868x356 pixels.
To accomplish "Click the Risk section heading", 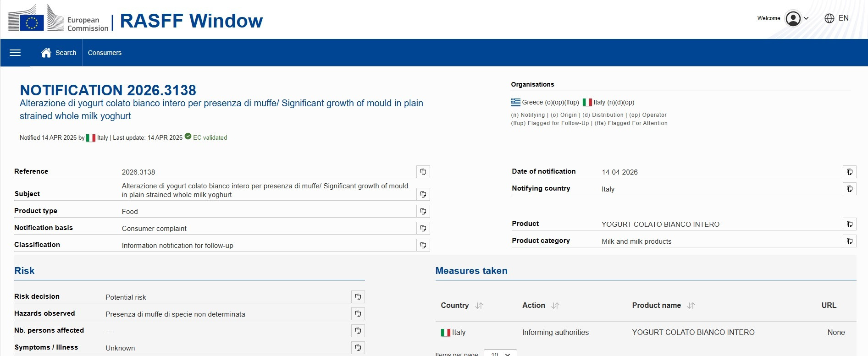I will [x=24, y=271].
